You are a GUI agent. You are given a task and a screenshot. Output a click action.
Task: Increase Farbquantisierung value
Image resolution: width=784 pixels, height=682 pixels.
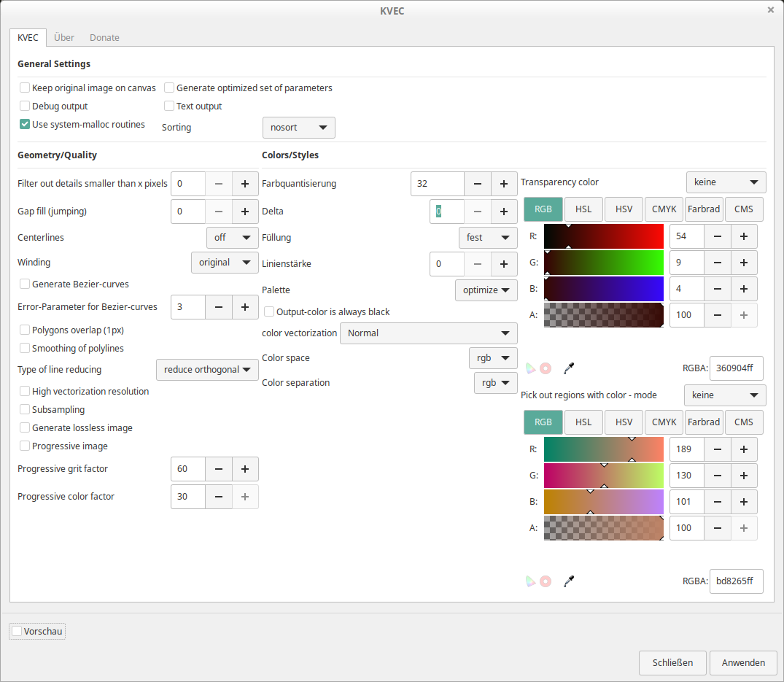click(x=504, y=184)
